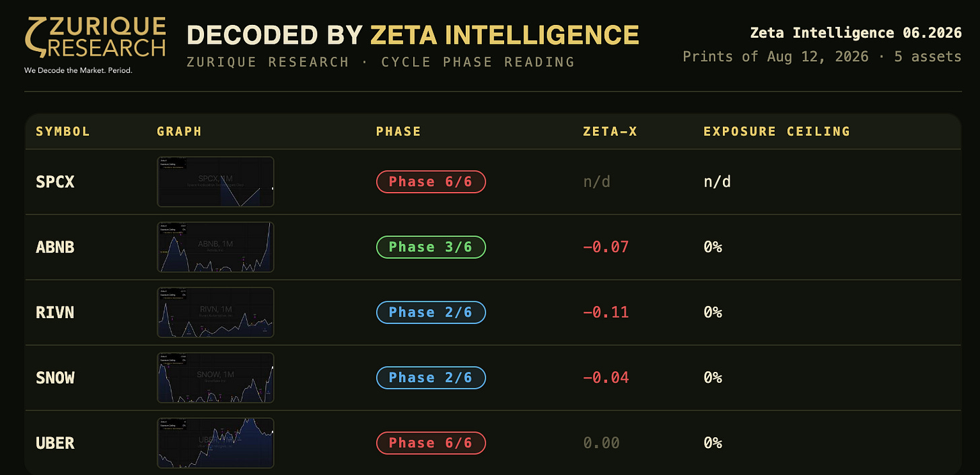
Task: Click the Zeta Intelligence 06.2026 version label
Action: point(856,33)
